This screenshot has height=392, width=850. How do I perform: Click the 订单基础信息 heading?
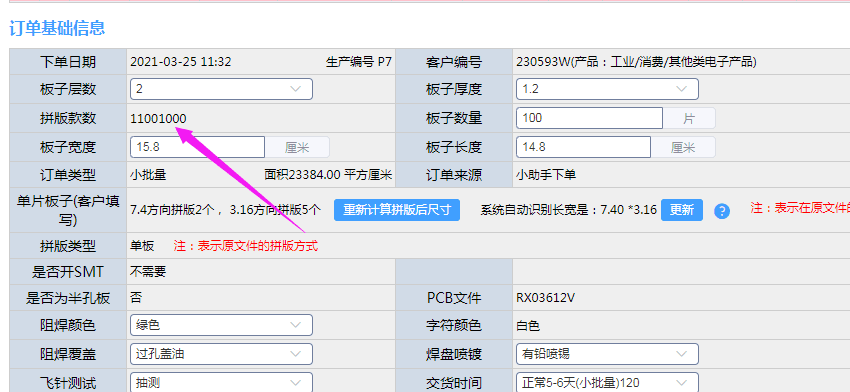[x=57, y=28]
